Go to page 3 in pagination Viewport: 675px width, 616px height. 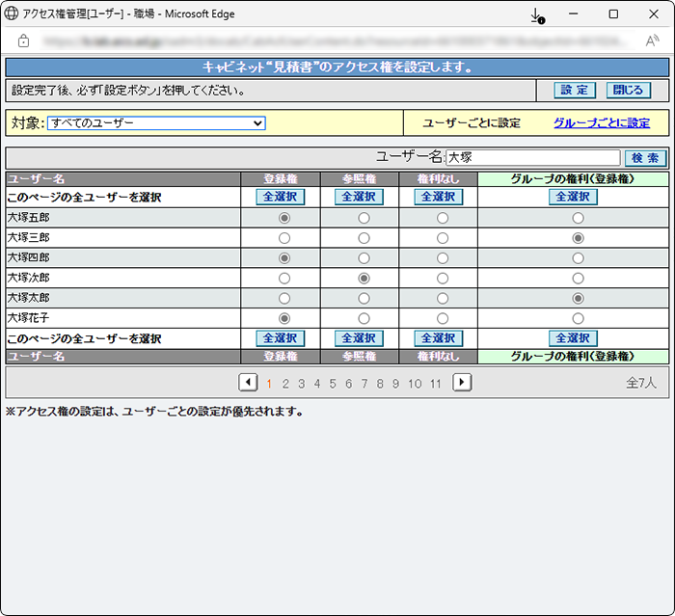pyautogui.click(x=301, y=384)
